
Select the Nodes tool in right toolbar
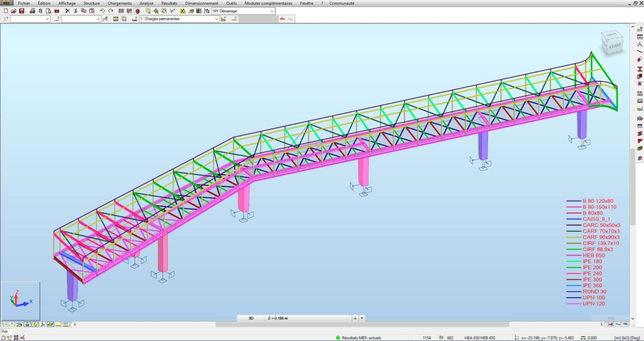640,44
